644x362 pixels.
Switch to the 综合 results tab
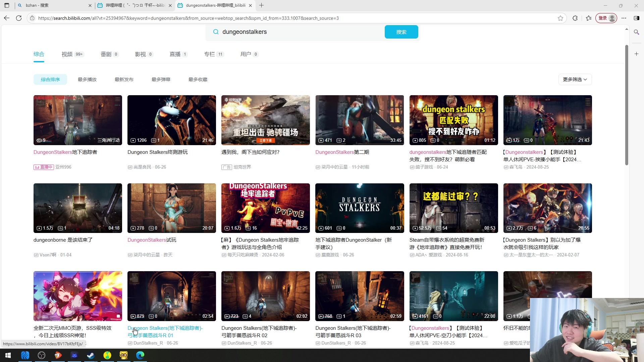coord(39,54)
